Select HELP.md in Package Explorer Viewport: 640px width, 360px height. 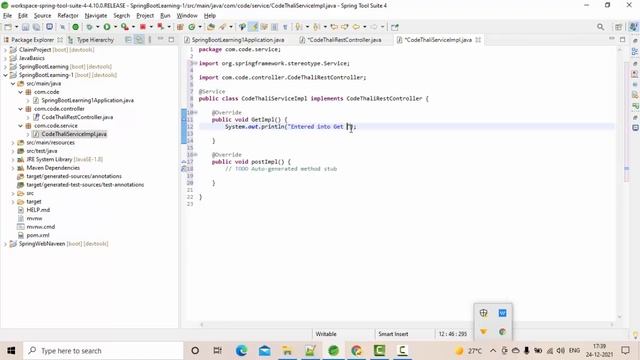[38, 210]
